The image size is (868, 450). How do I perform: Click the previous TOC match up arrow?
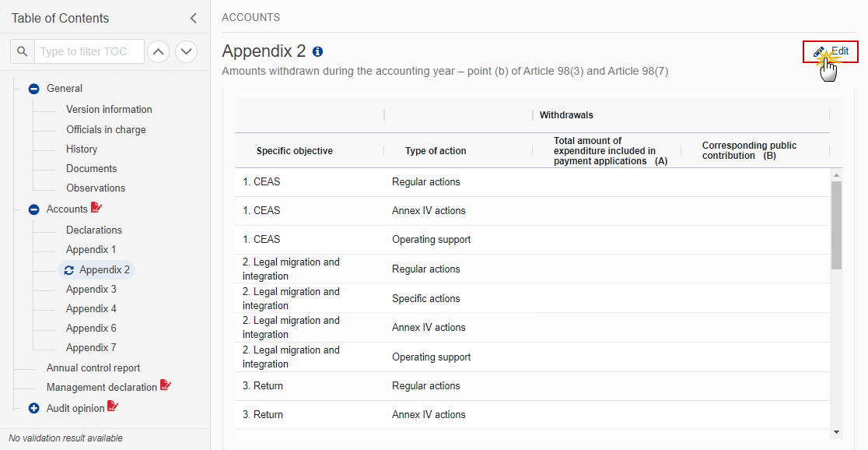159,51
